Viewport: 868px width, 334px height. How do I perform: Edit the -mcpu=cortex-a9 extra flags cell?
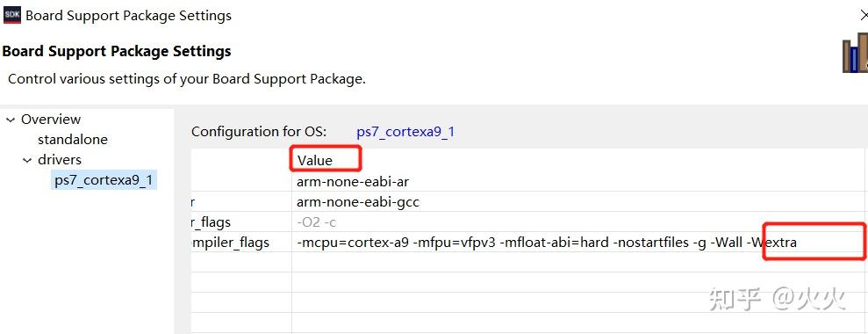[578, 242]
